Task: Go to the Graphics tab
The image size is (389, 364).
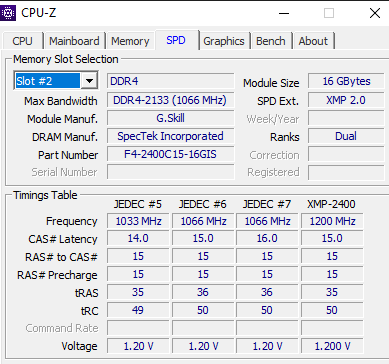Action: 224,41
